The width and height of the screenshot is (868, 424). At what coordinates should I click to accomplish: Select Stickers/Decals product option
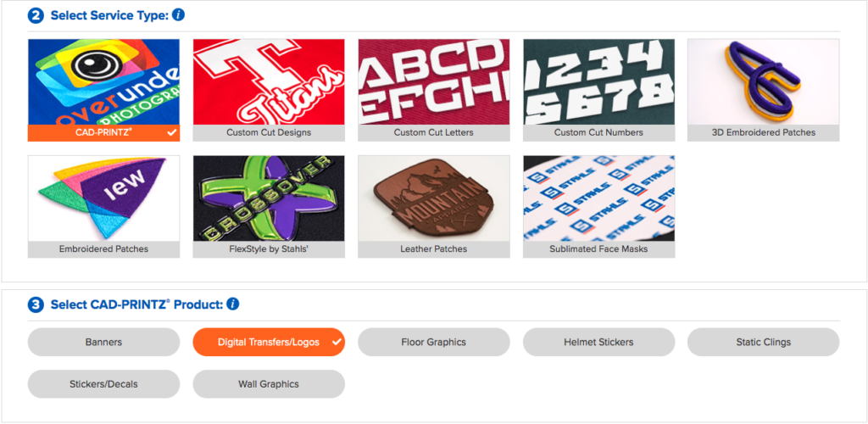pyautogui.click(x=103, y=384)
